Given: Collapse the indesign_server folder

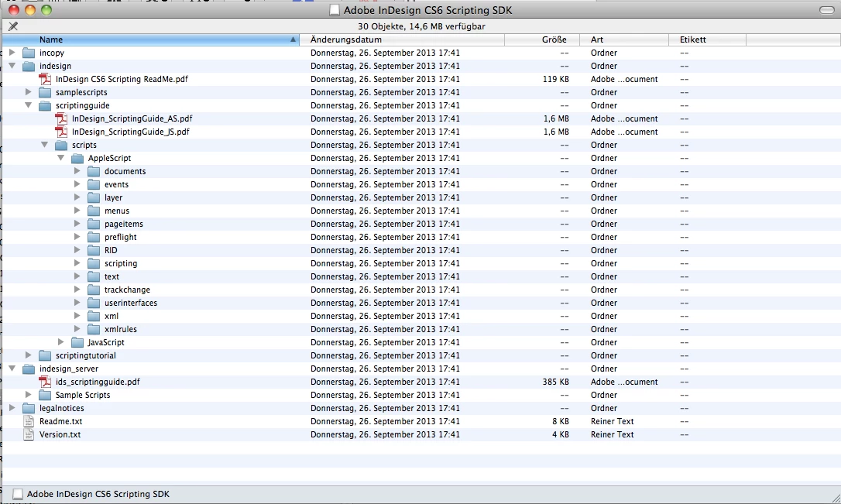Looking at the screenshot, I should 12,369.
